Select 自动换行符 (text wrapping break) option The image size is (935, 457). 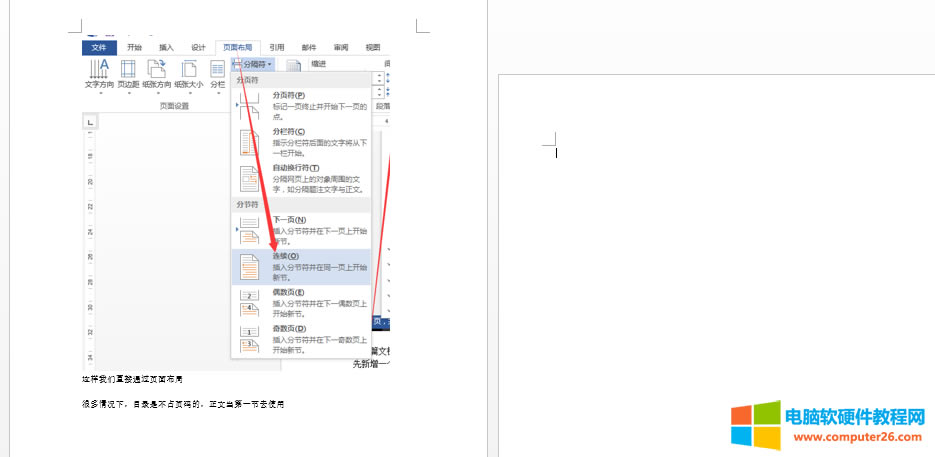(x=300, y=178)
